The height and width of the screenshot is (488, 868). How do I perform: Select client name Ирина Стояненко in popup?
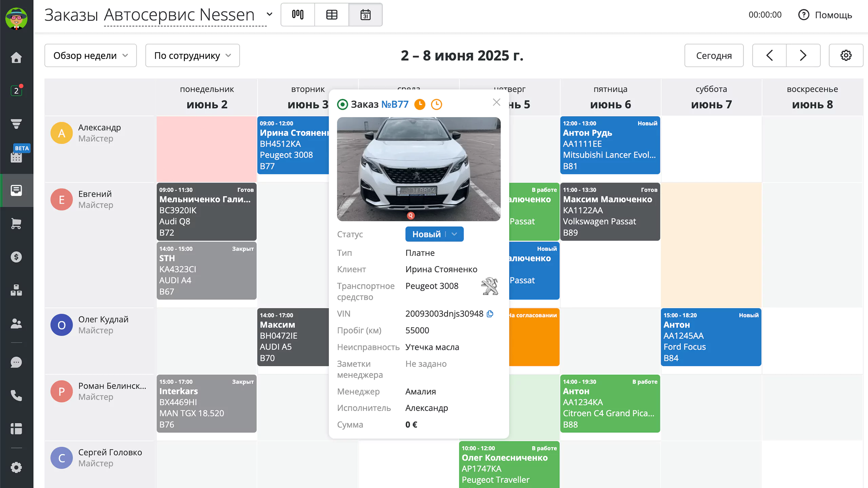pyautogui.click(x=441, y=269)
